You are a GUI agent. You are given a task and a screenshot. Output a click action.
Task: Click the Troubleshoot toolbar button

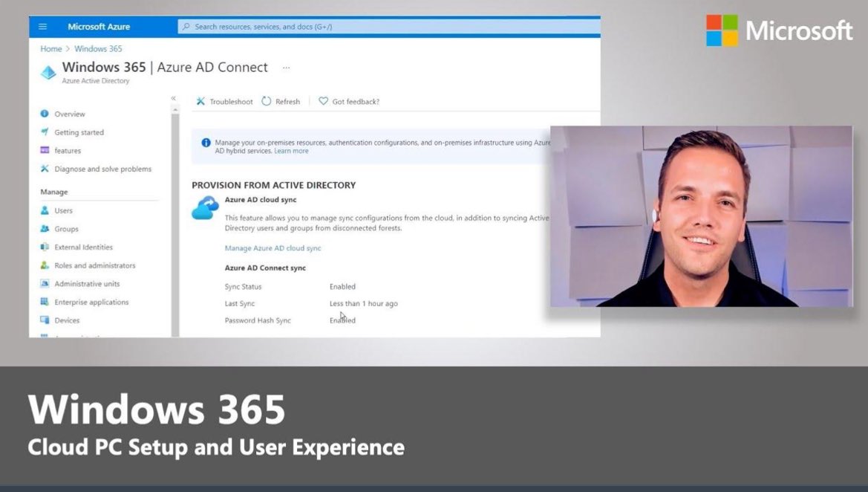(224, 101)
